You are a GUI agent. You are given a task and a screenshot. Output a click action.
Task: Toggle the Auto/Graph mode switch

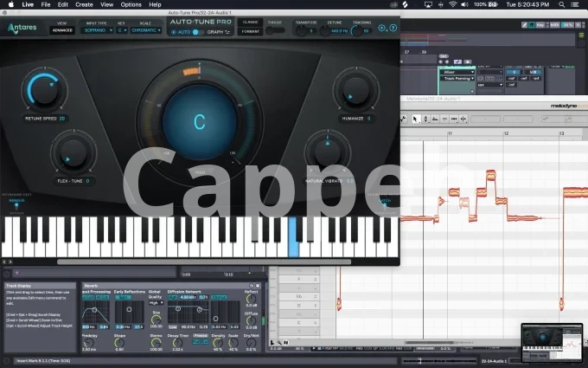click(x=197, y=31)
